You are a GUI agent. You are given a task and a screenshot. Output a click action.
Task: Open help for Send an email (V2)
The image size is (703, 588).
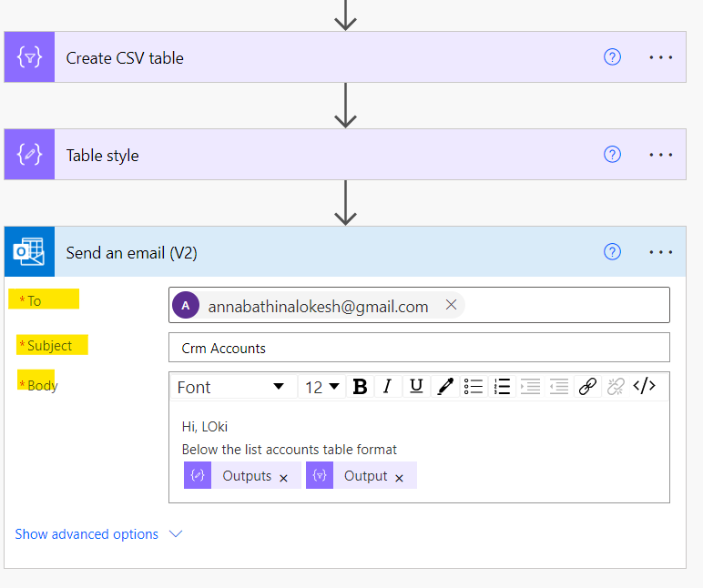(612, 252)
